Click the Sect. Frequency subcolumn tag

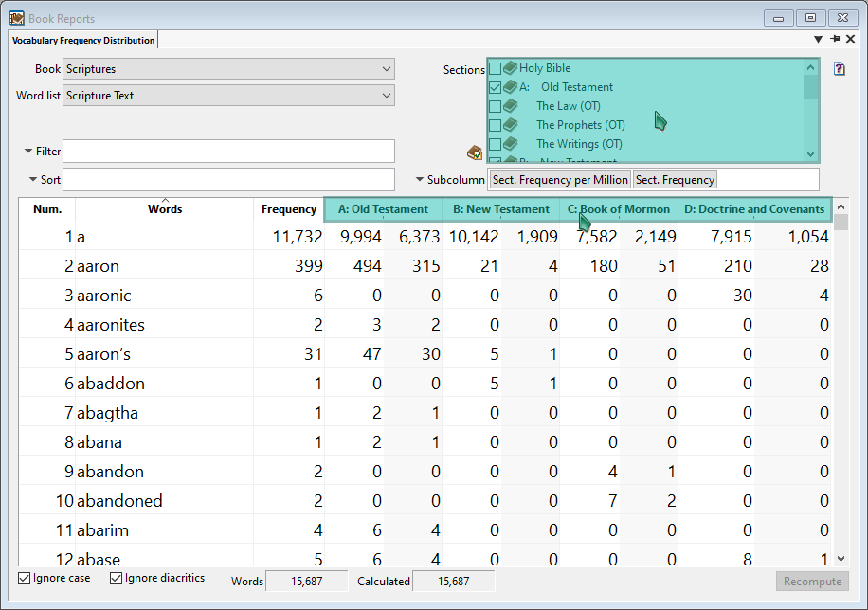[x=675, y=180]
